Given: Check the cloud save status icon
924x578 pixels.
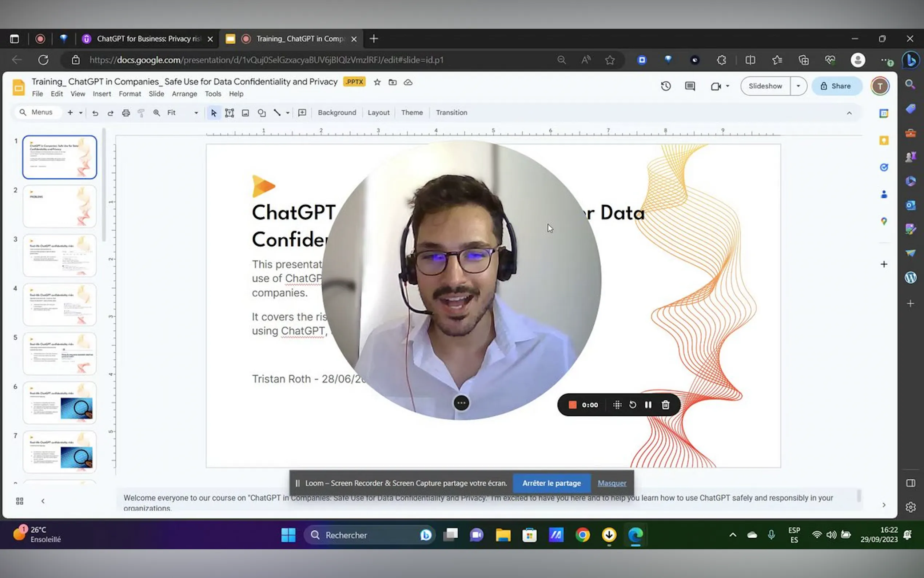Looking at the screenshot, I should [408, 82].
